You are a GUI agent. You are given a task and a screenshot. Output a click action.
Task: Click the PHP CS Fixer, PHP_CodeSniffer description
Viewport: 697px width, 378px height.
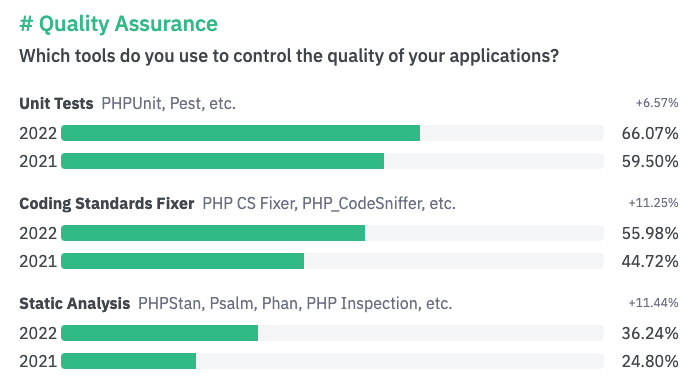tap(329, 204)
